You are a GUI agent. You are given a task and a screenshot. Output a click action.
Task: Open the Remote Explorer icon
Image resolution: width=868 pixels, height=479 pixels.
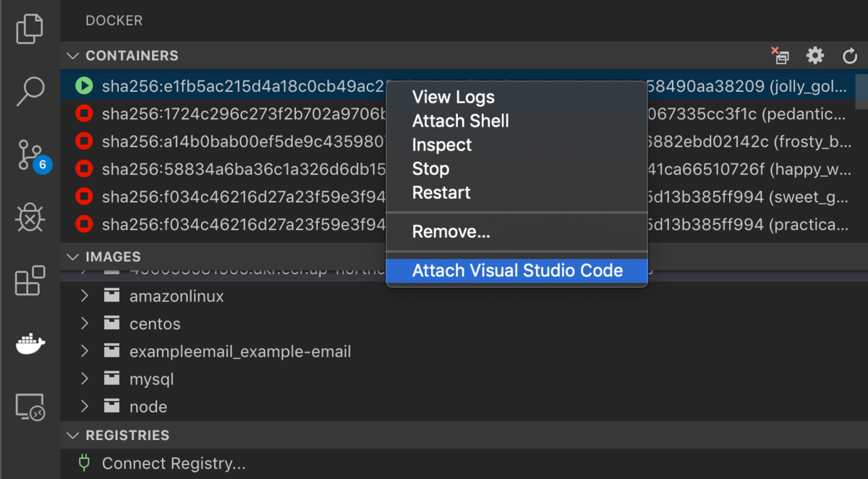point(30,407)
